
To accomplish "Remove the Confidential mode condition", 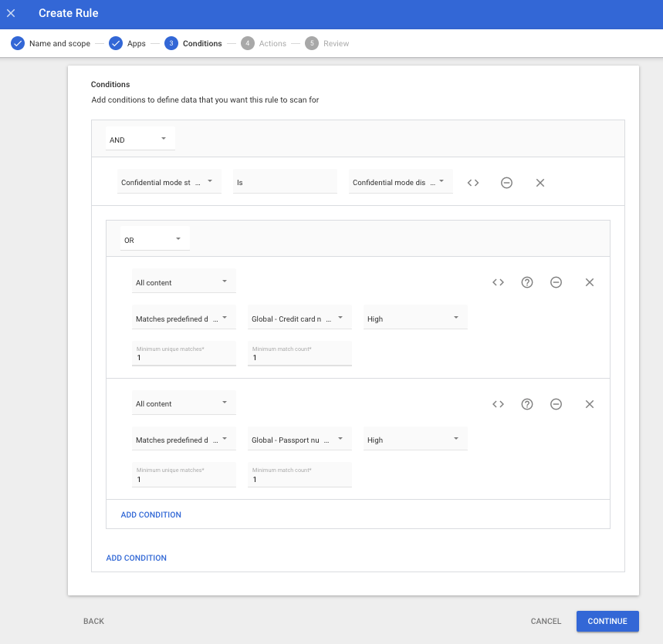I will click(540, 183).
